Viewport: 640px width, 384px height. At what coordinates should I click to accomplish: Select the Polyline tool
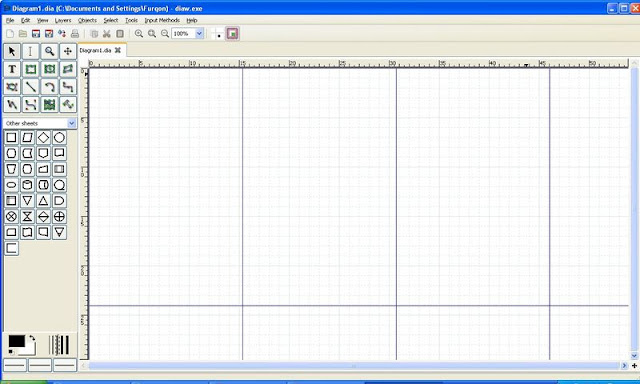[x=12, y=104]
